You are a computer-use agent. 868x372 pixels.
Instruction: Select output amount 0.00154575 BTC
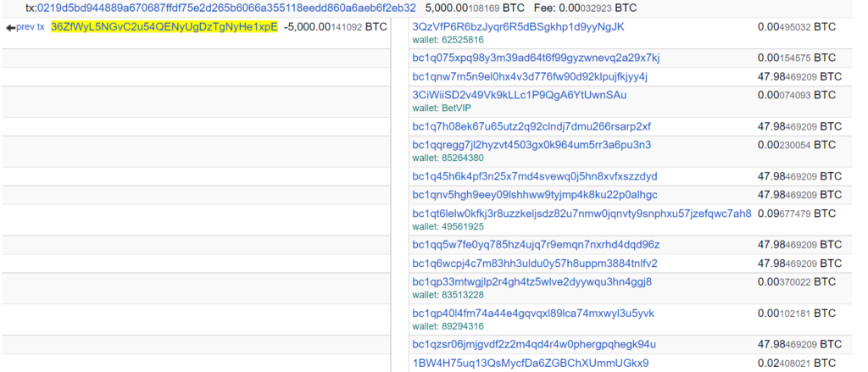tap(797, 58)
